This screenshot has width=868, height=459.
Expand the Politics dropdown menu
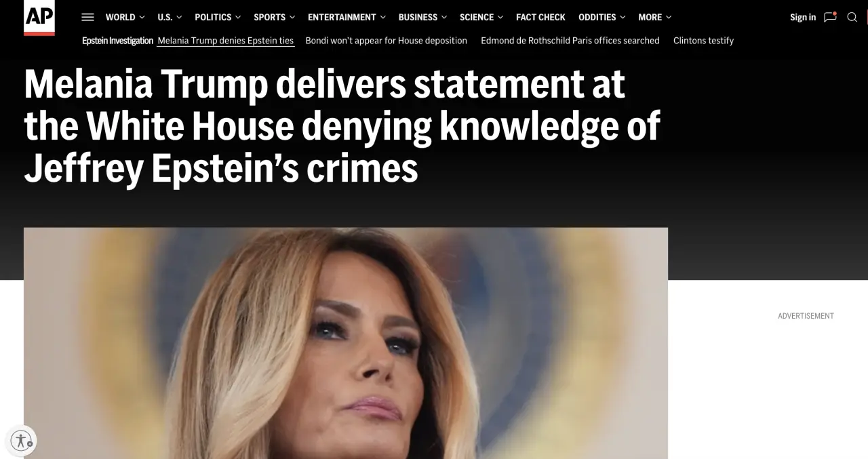point(218,17)
